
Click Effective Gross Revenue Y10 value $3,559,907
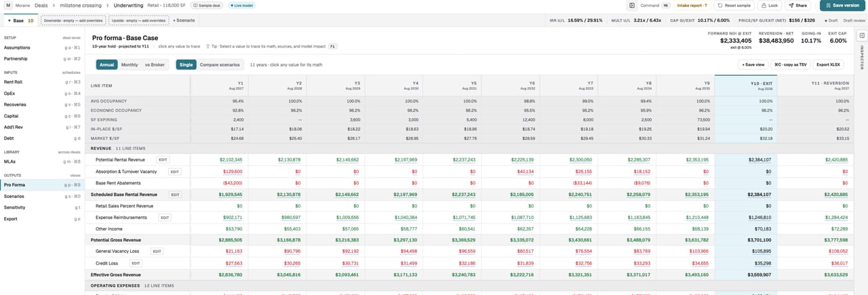coord(758,275)
